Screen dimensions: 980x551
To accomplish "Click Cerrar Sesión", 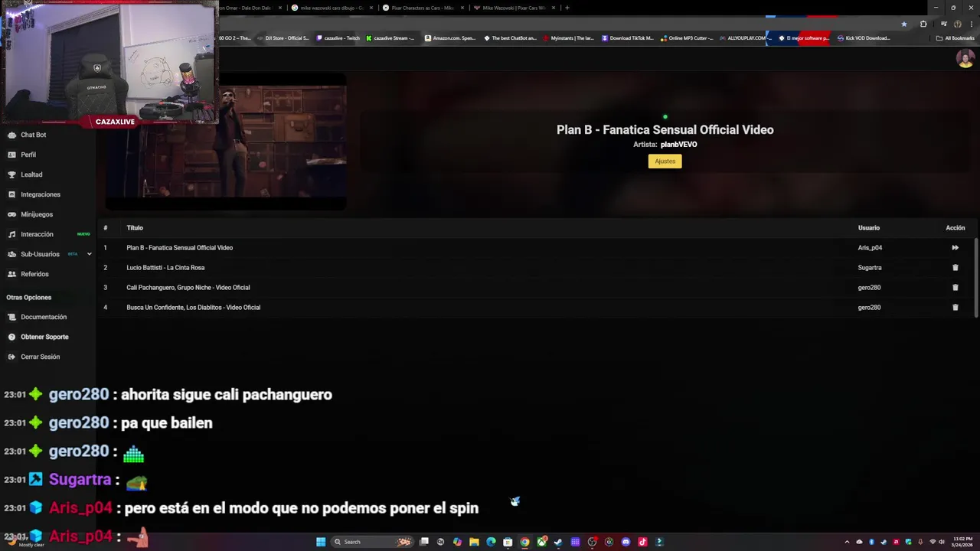I will pos(40,357).
